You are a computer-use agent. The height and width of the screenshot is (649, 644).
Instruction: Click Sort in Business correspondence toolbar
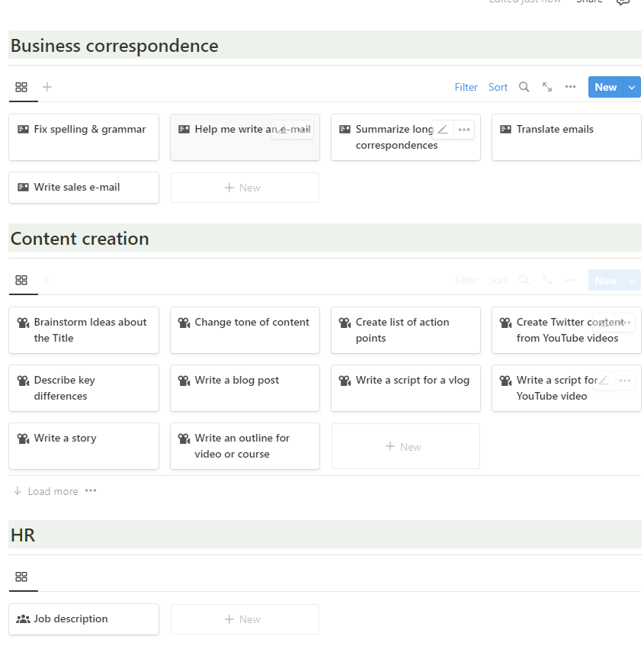498,87
